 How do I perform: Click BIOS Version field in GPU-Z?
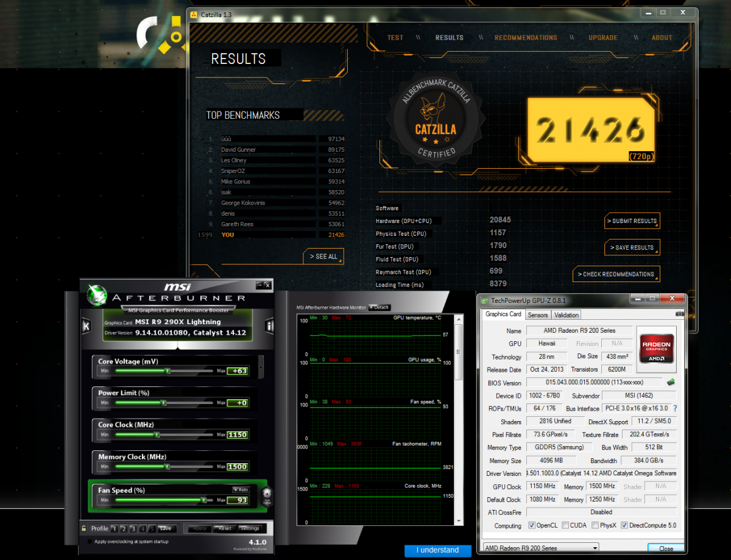[595, 383]
